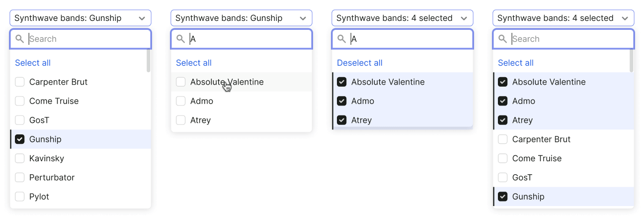644x219 pixels.
Task: Check the Kavinsky checkbox
Action: (x=20, y=158)
